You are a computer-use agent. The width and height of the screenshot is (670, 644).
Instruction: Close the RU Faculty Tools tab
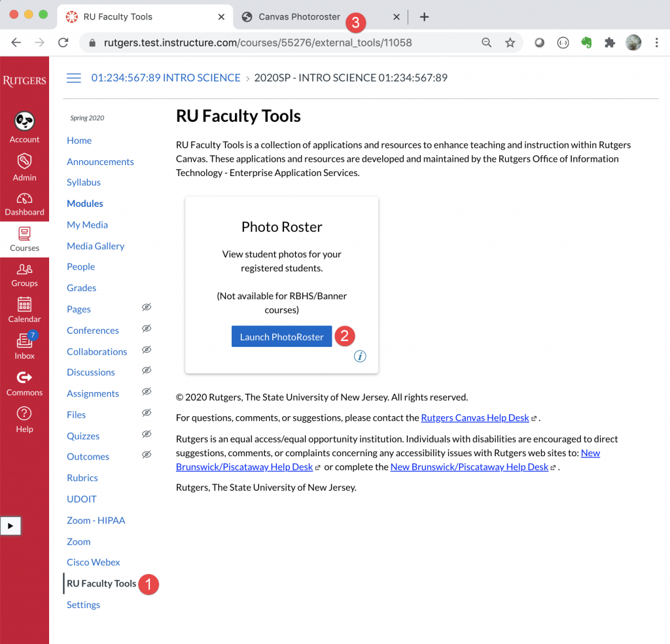pos(221,16)
